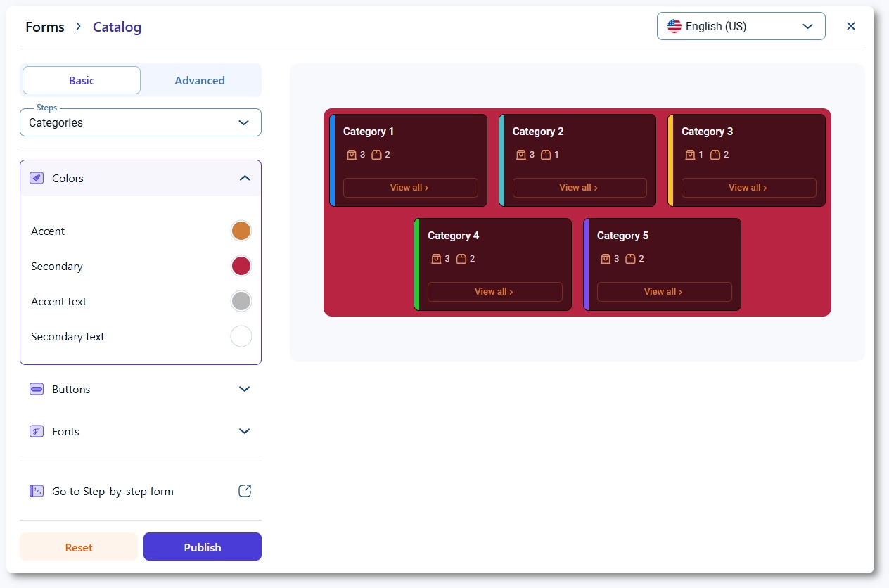889x588 pixels.
Task: Click the Step-by-step form icon
Action: pos(37,492)
